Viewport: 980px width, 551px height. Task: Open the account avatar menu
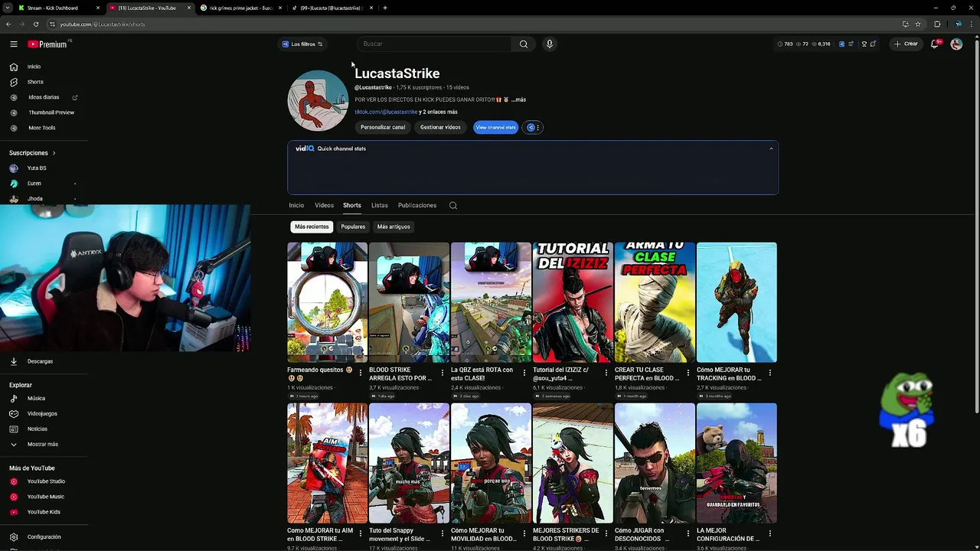click(x=956, y=44)
